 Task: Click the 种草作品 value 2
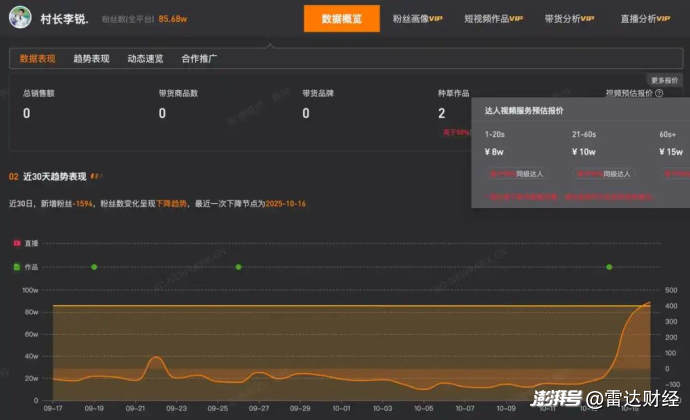coord(441,113)
